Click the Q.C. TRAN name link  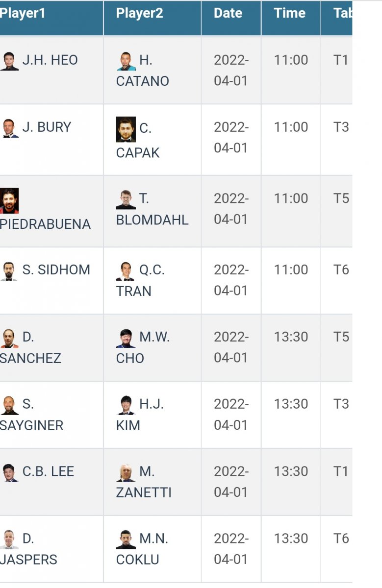133,291
